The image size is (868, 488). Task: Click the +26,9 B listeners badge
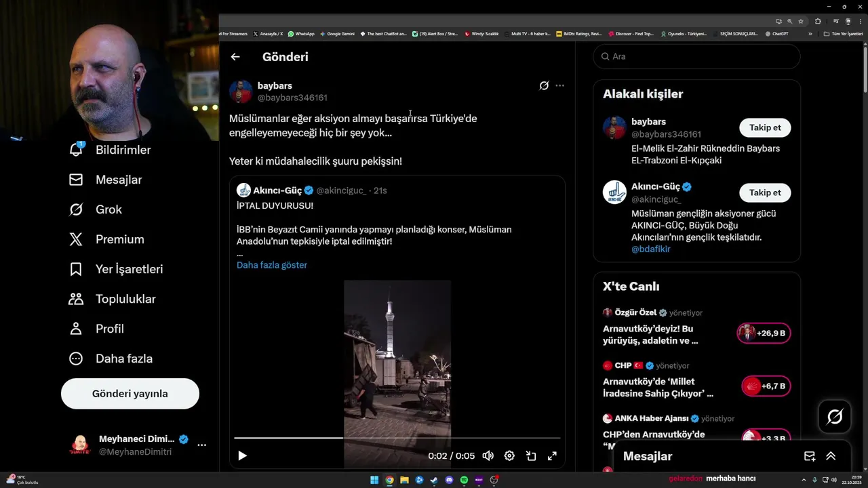pyautogui.click(x=764, y=333)
